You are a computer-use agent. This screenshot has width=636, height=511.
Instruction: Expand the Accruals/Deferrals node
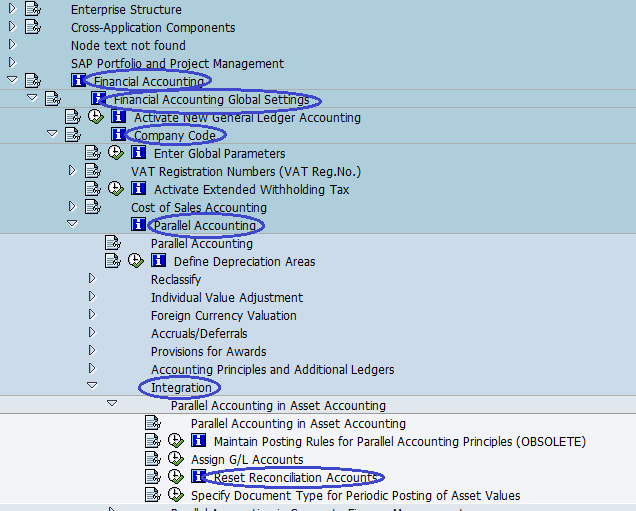tap(92, 333)
